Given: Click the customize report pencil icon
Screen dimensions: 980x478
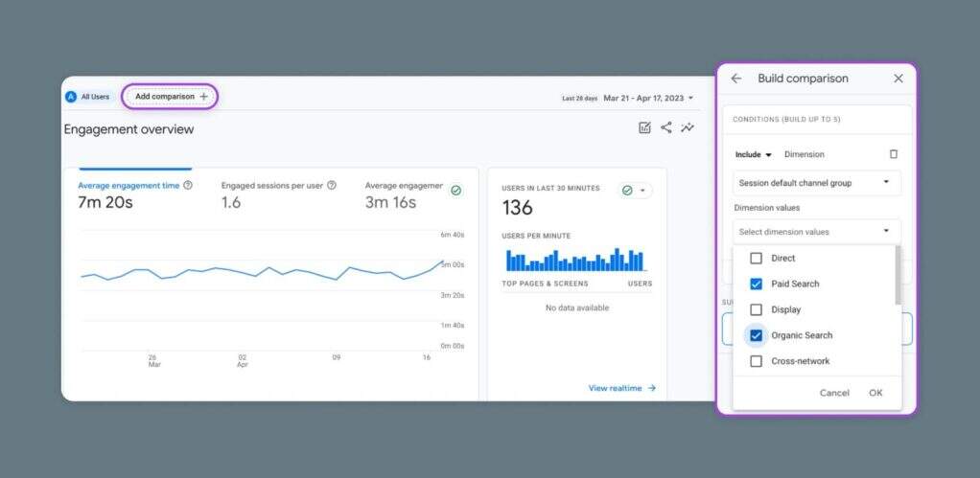Looking at the screenshot, I should (x=644, y=127).
